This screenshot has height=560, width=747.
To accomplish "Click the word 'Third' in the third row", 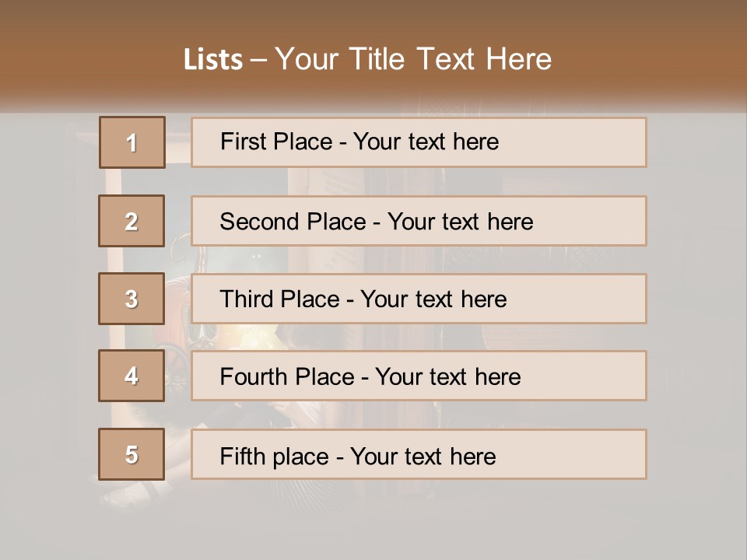I will 246,299.
